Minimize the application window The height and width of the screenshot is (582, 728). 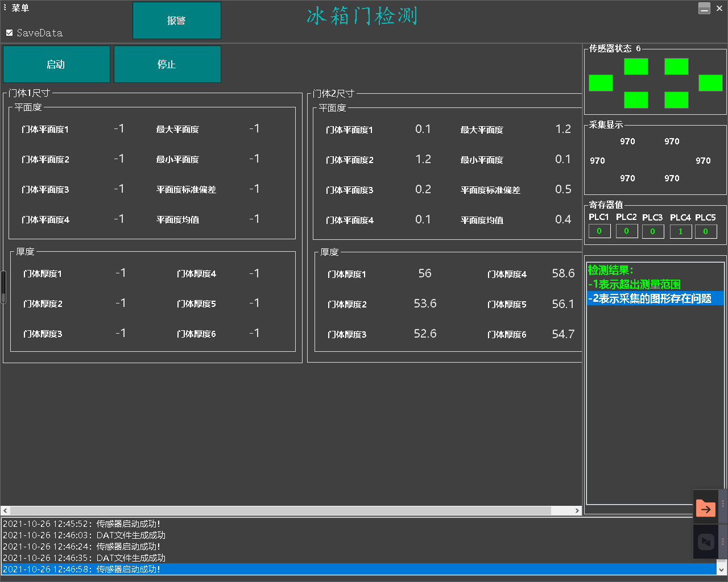coord(704,9)
